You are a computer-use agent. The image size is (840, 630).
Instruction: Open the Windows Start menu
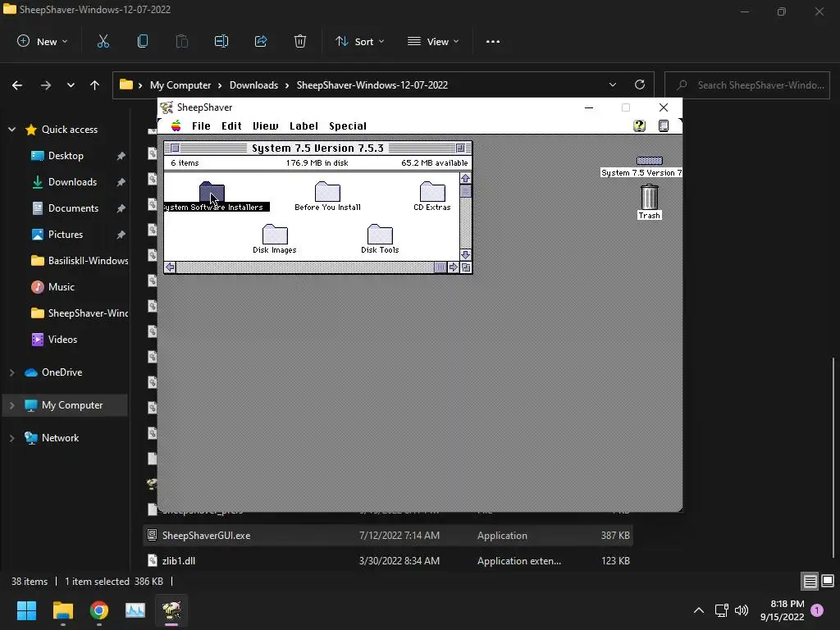click(26, 610)
